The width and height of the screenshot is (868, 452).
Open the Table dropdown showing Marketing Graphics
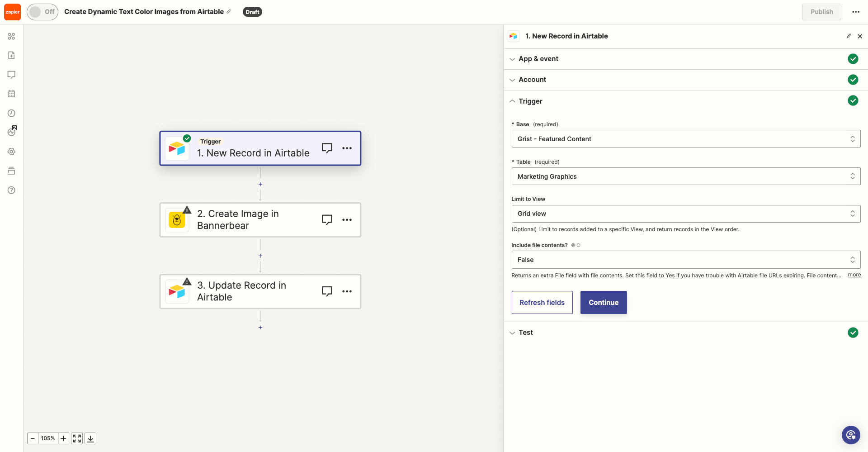685,176
